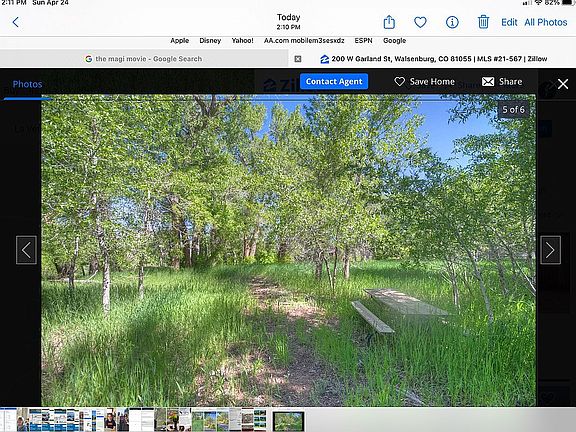Show the previous listing photo
Image resolution: width=576 pixels, height=432 pixels.
(26, 250)
